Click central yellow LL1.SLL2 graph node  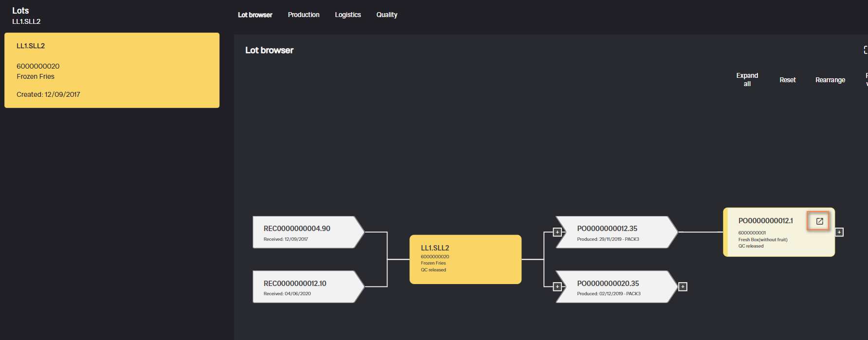click(465, 259)
